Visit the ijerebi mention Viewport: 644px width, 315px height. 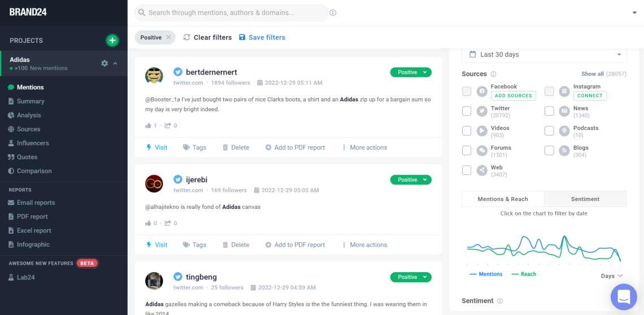click(157, 245)
